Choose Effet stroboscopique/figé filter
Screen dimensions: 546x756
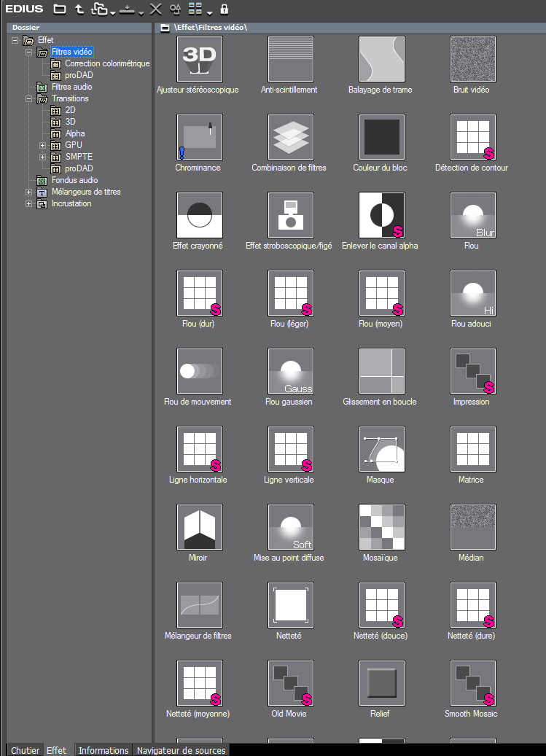pyautogui.click(x=291, y=216)
